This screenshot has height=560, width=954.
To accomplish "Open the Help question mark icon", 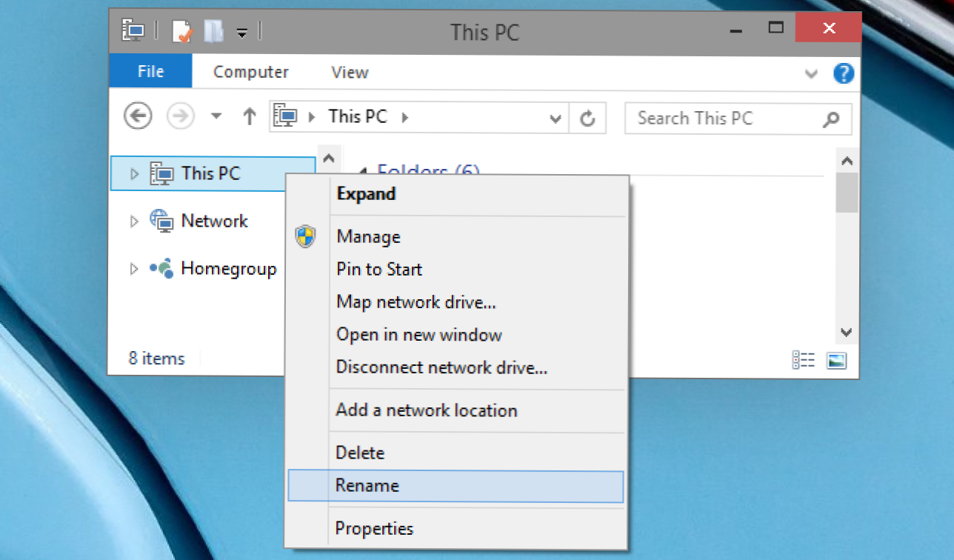I will pos(844,73).
